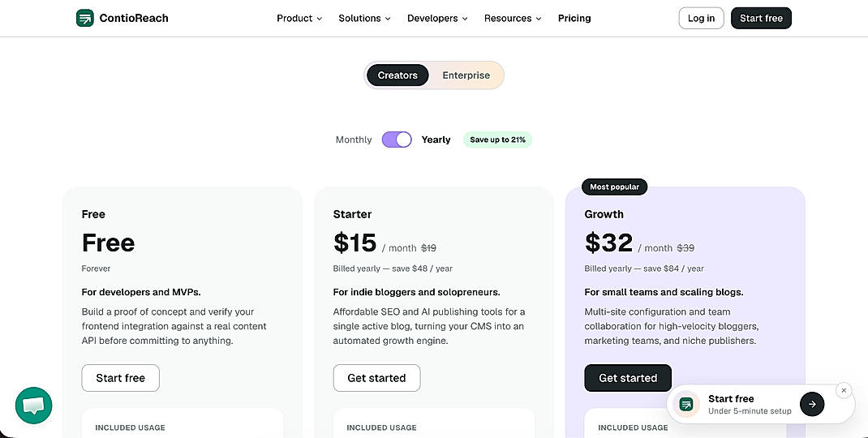Screen dimensions: 868x438
Task: Click the Growth plan title
Action: [604, 214]
